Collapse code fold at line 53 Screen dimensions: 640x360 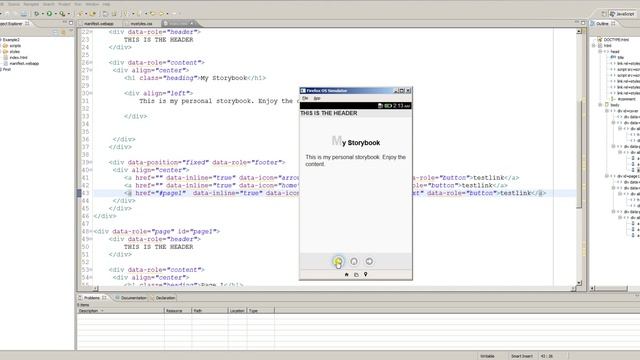[x=91, y=269]
